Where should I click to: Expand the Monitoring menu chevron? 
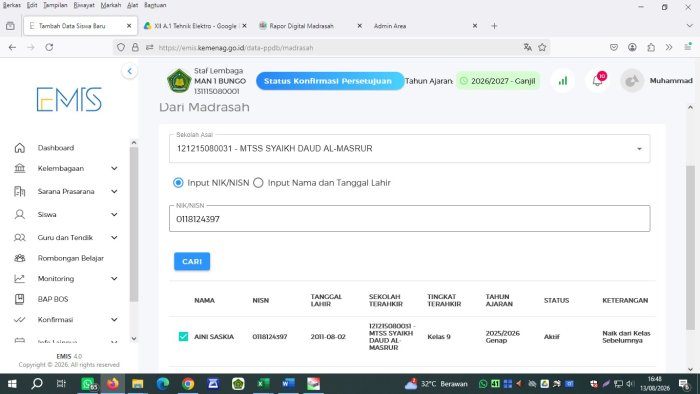(114, 278)
